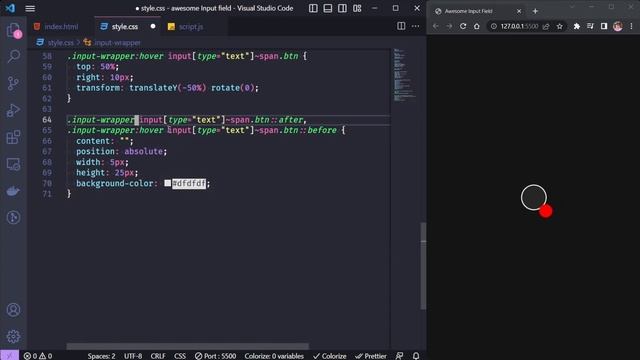Open the Docker view
This screenshot has height=360, width=640.
(13, 191)
